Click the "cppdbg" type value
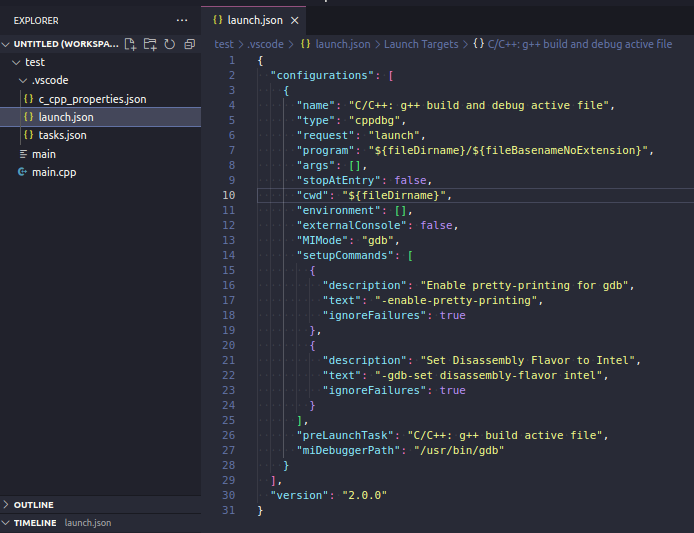694x533 pixels. click(374, 120)
